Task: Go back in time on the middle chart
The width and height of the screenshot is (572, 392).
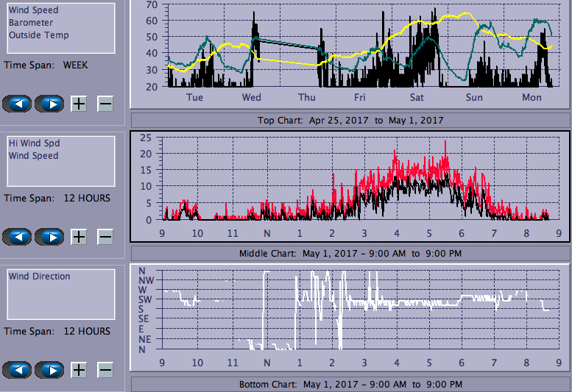Action: pyautogui.click(x=18, y=237)
